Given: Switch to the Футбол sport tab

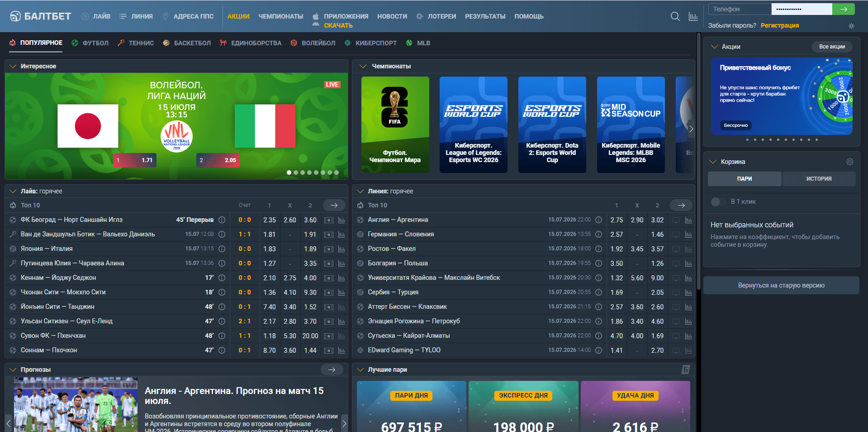Looking at the screenshot, I should [x=90, y=43].
